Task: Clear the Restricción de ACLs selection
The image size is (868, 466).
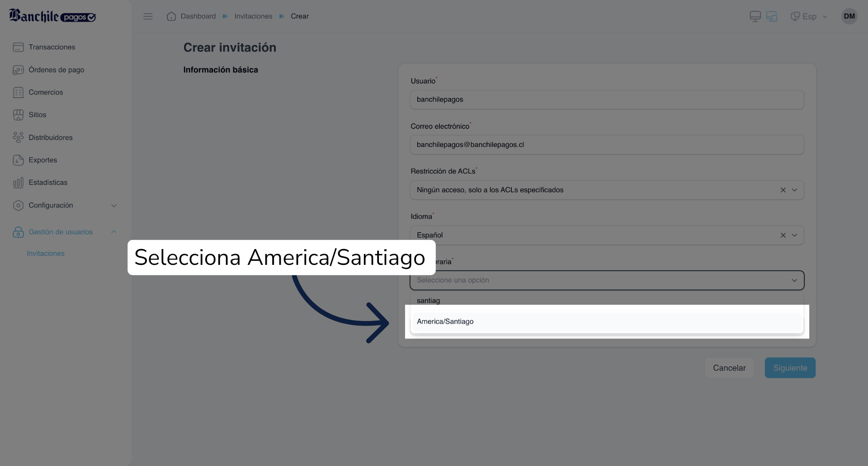Action: click(783, 190)
